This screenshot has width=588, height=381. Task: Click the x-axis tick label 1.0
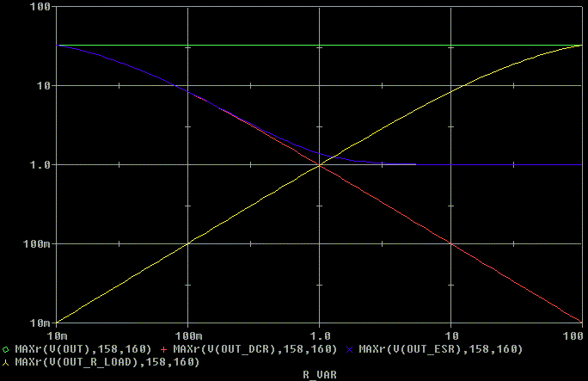click(319, 334)
